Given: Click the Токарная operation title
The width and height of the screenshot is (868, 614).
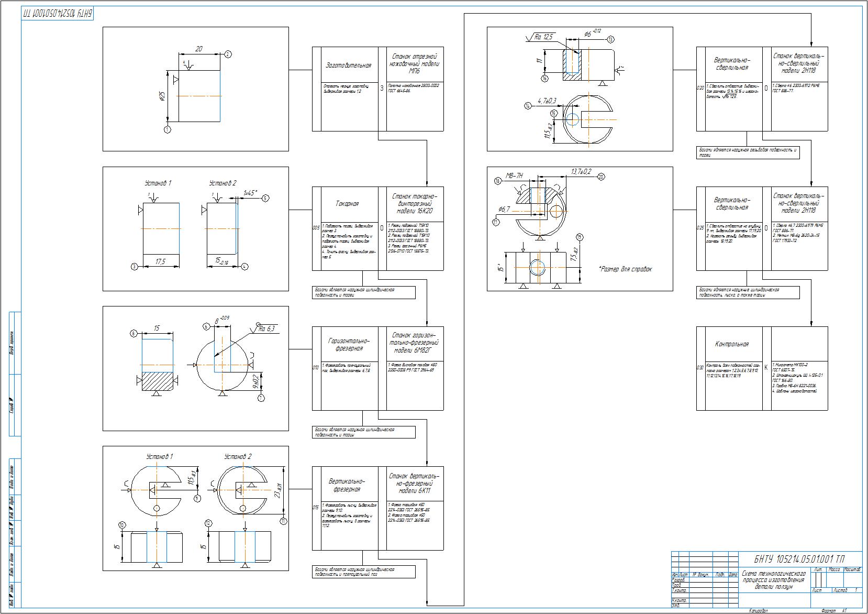Looking at the screenshot, I should tap(347, 204).
